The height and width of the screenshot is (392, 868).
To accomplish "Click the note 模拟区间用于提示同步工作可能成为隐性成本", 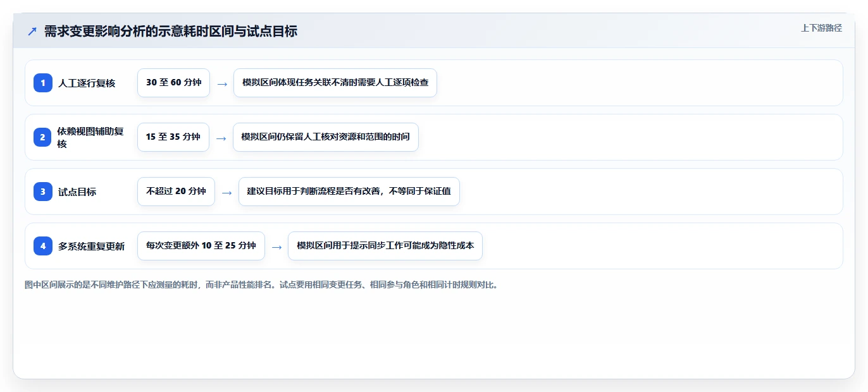I will pyautogui.click(x=385, y=246).
